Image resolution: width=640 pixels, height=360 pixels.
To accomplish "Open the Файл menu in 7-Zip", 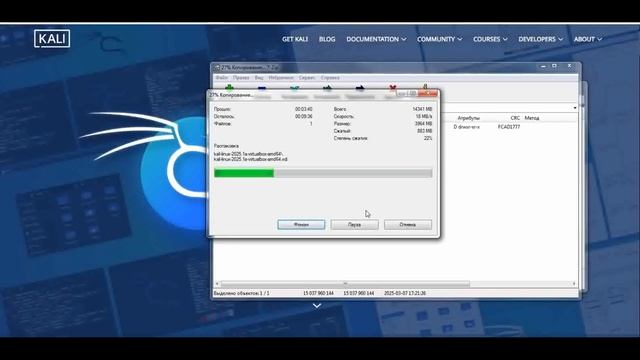I will (x=221, y=78).
